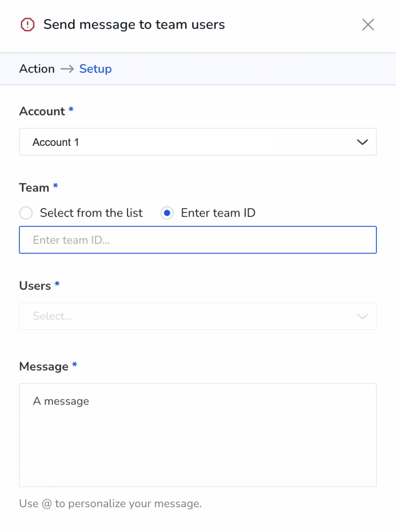
Task: Choose the 'Enter team ID' radio button
Action: pos(167,213)
